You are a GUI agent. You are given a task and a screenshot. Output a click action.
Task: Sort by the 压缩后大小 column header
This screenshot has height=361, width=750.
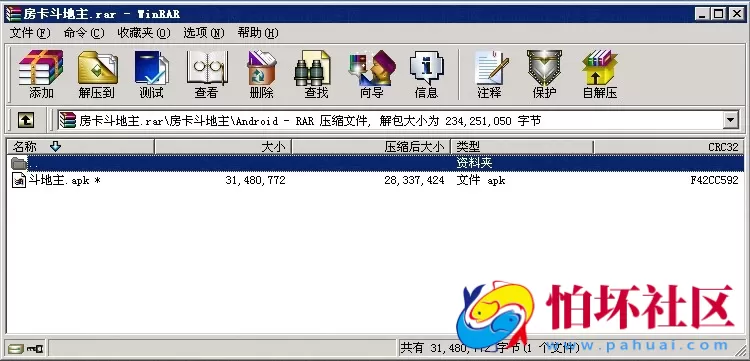372,147
